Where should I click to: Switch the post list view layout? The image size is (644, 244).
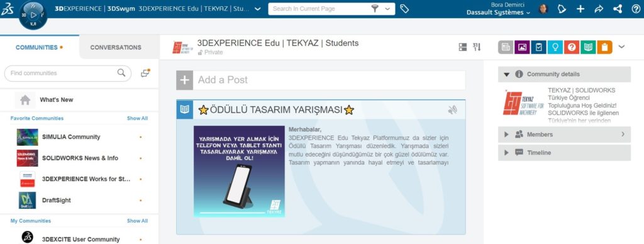463,47
